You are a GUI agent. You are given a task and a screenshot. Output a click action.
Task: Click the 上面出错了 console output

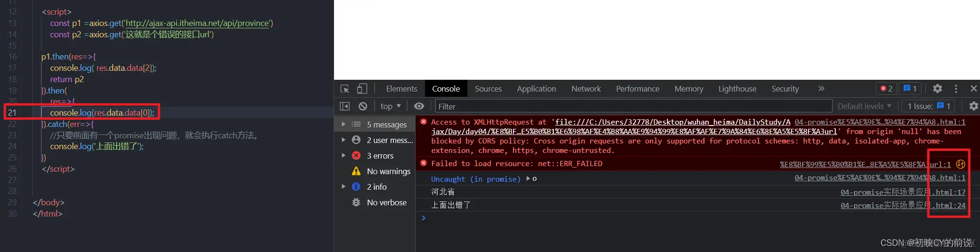pyautogui.click(x=451, y=205)
